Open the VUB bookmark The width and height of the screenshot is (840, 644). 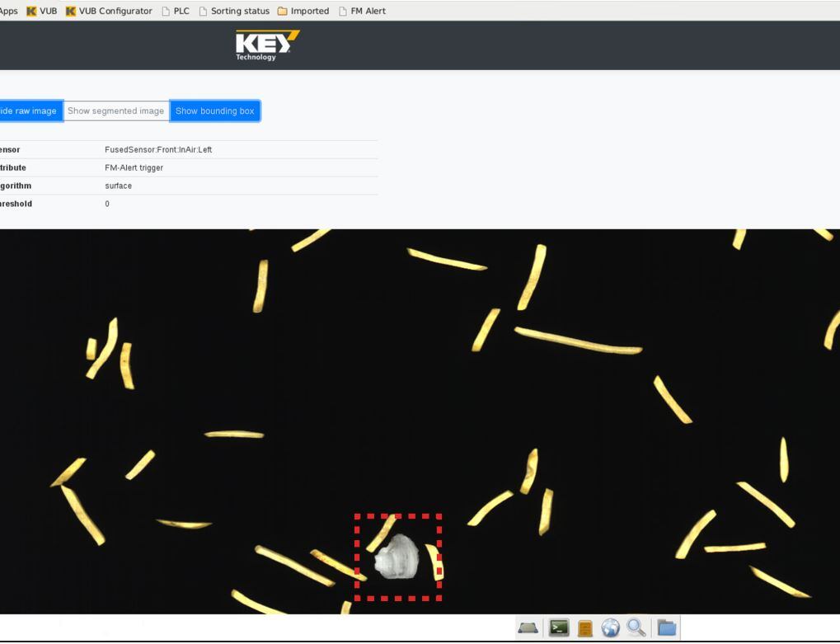click(x=42, y=11)
